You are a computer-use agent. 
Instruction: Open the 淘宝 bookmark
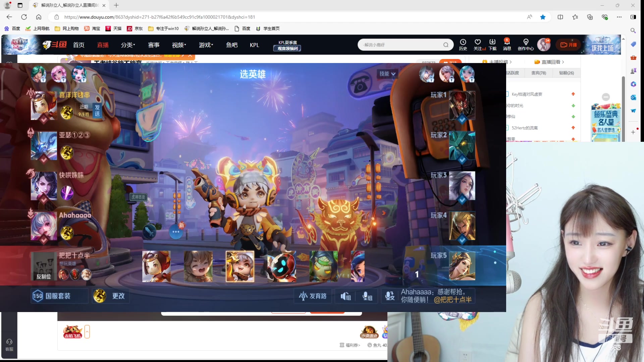(x=92, y=28)
